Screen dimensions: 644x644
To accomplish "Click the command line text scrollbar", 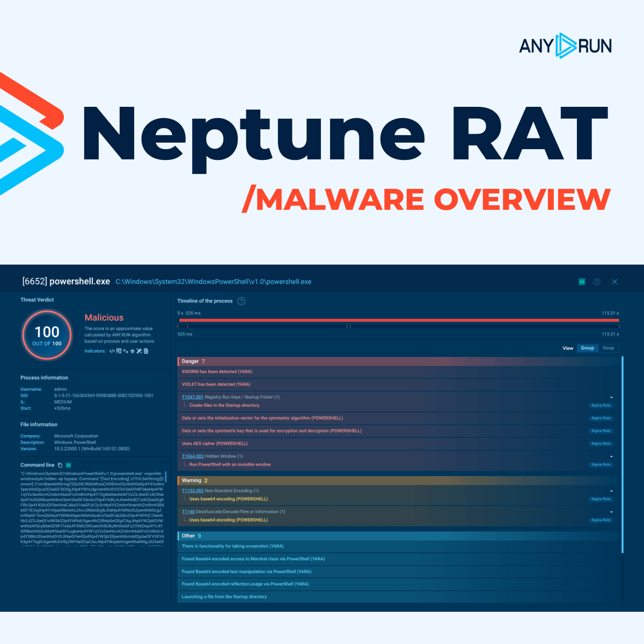I will coord(166,477).
